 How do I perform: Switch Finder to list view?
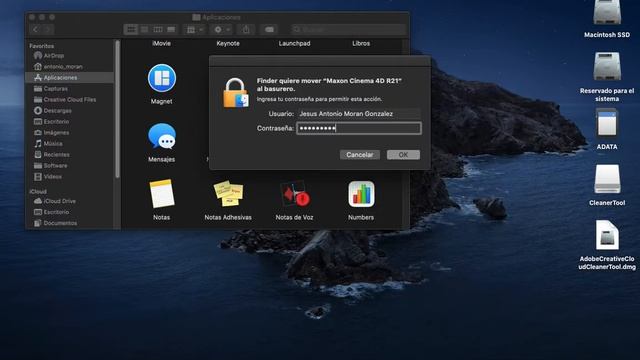coord(144,29)
